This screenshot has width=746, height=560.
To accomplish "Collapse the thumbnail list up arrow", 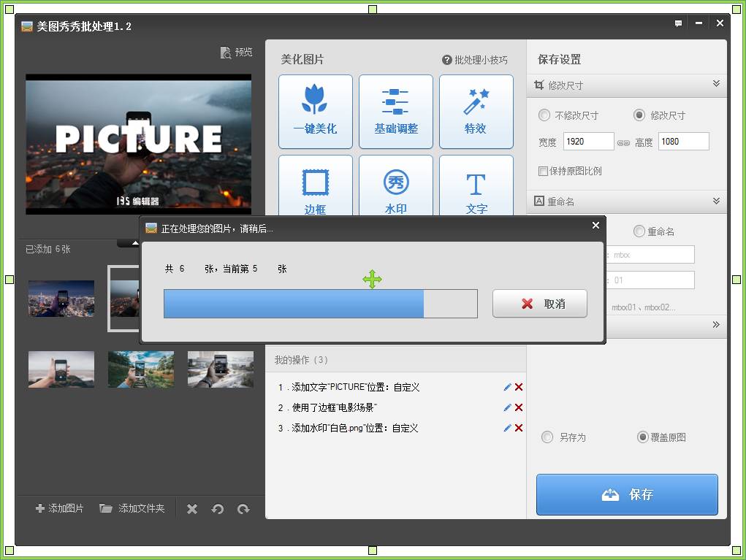I will 135,243.
